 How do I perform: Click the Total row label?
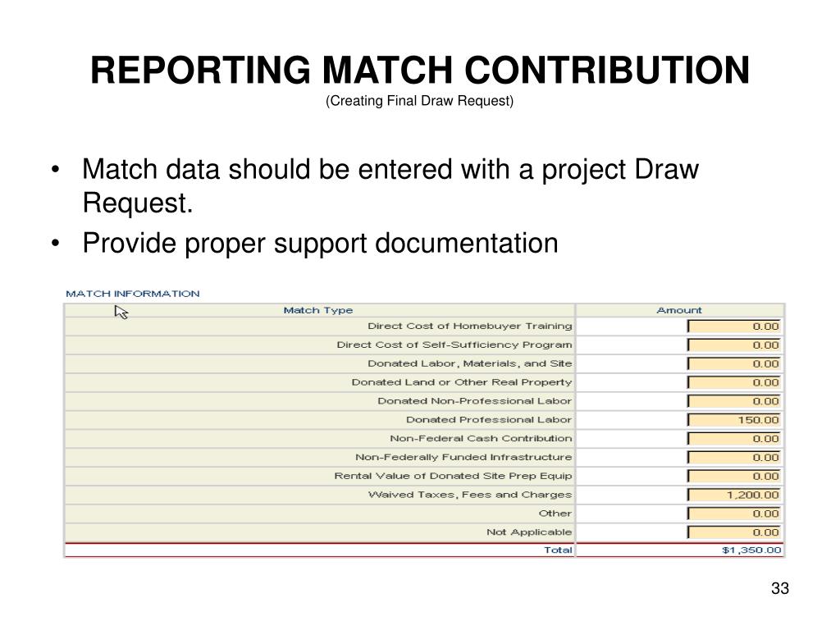click(558, 550)
